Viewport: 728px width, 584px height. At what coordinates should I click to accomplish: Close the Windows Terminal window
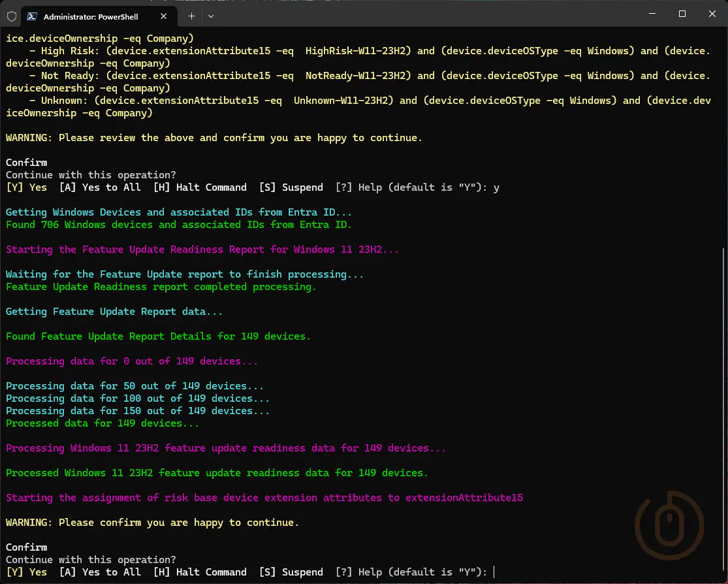pyautogui.click(x=712, y=14)
